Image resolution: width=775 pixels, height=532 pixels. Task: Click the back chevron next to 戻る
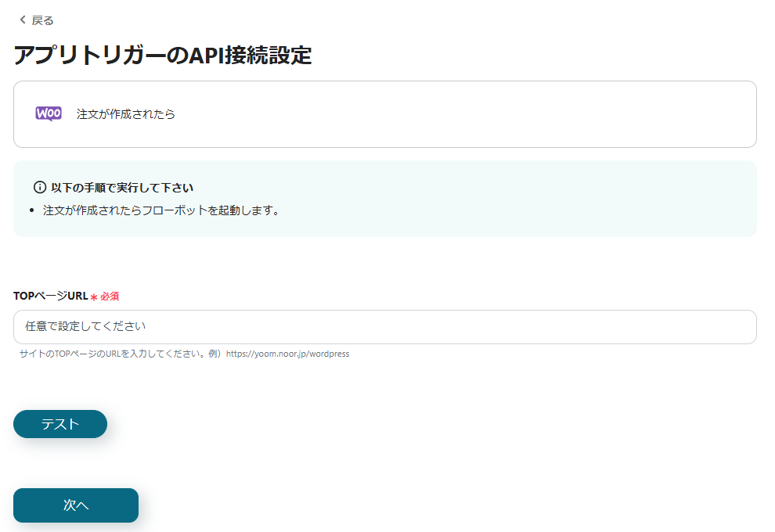[x=21, y=20]
